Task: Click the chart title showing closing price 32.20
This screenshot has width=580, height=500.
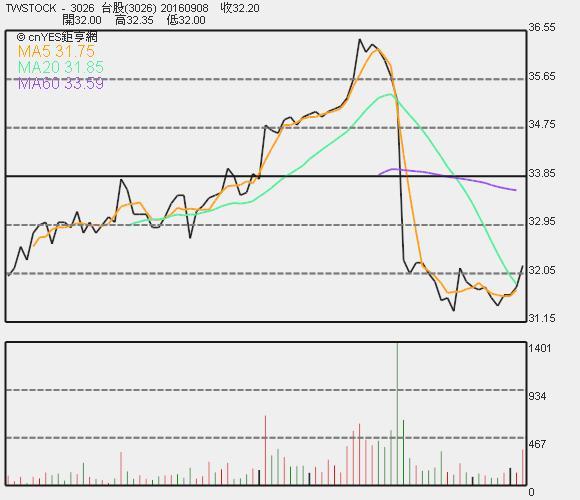Action: pos(132,8)
